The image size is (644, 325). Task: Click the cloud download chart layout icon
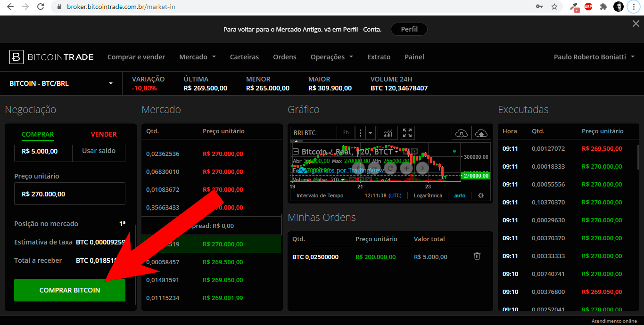pos(462,133)
